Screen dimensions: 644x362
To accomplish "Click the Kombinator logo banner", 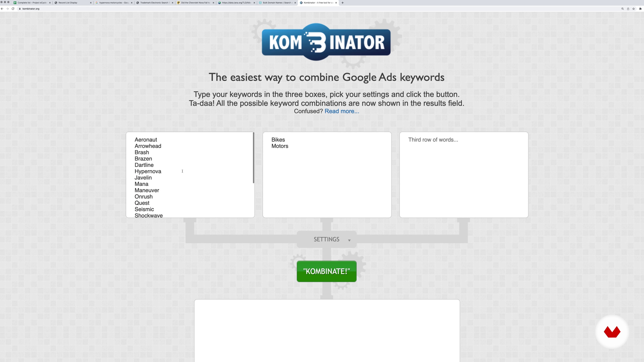I will 326,42.
